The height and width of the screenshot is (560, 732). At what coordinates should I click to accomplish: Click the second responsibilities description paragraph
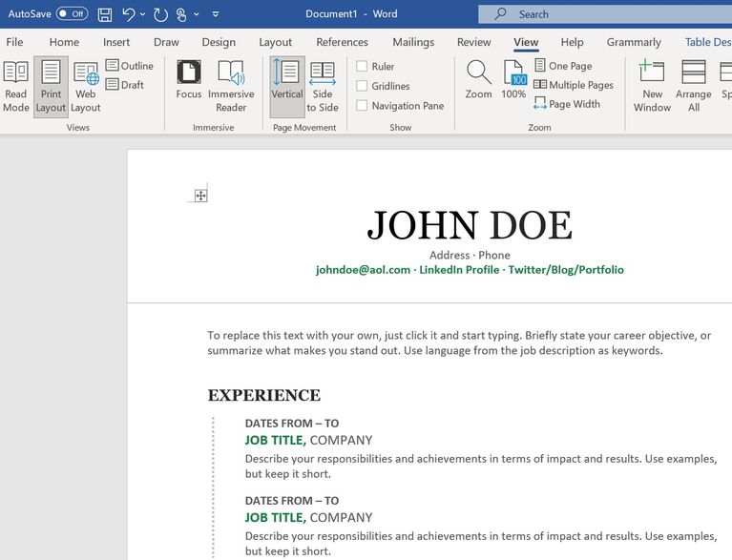tap(481, 544)
